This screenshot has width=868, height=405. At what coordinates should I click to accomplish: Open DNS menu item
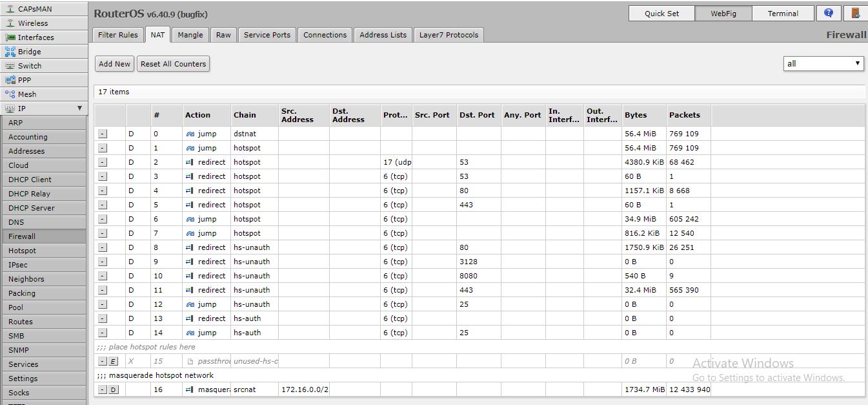tap(43, 222)
